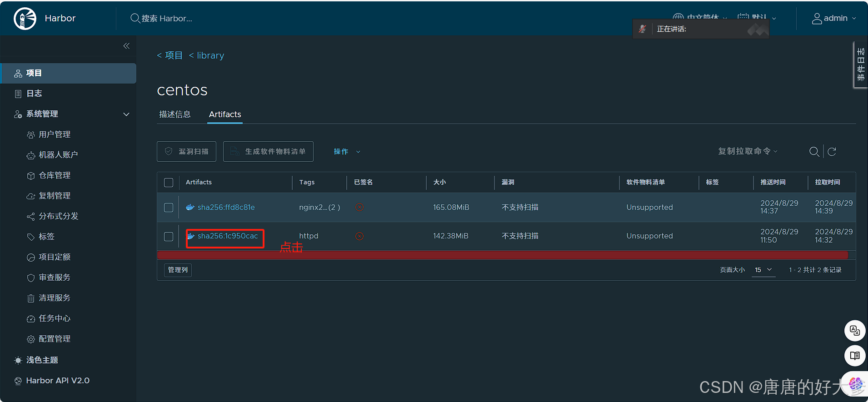Click the 管理列 button
This screenshot has height=402, width=868.
[x=178, y=270]
